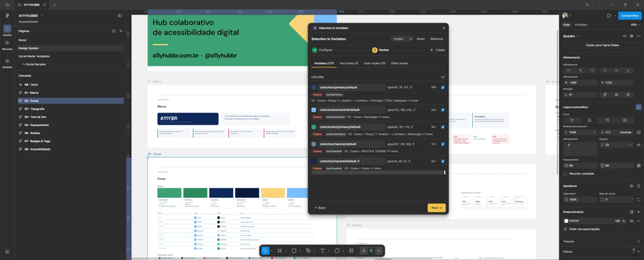Select the Move tool in bottom toolbar

pyautogui.click(x=265, y=251)
